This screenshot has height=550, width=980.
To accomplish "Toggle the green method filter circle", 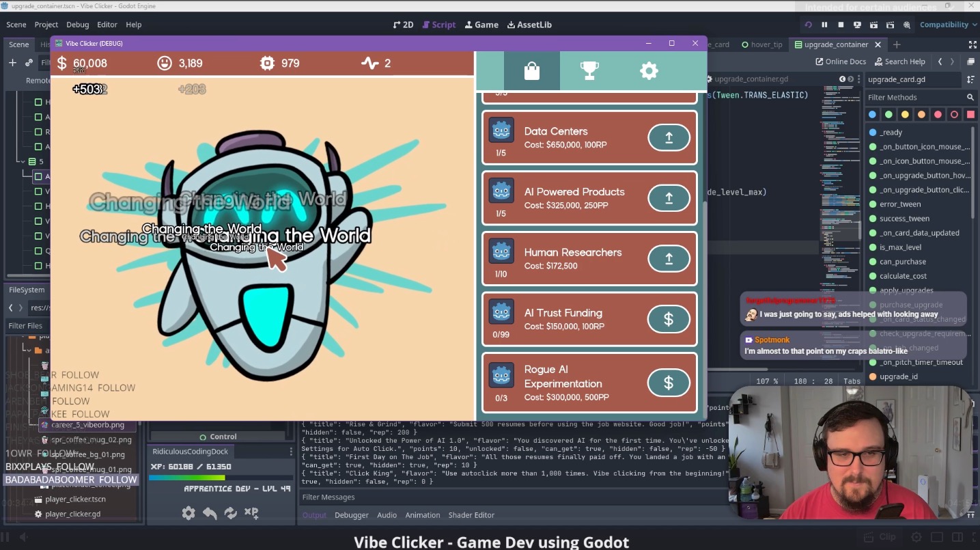I will pos(888,114).
